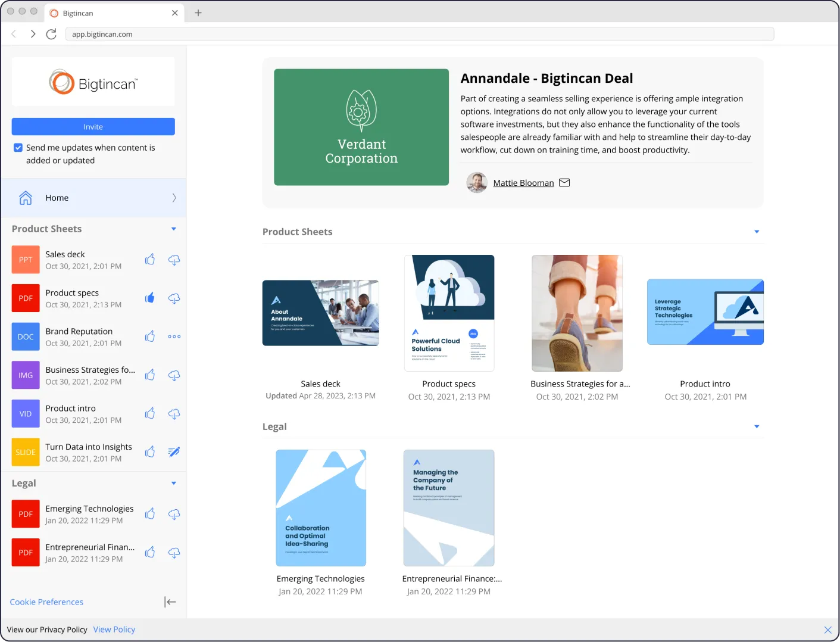This screenshot has width=840, height=642.
Task: Open the PPT Sales deck file icon
Action: point(26,260)
